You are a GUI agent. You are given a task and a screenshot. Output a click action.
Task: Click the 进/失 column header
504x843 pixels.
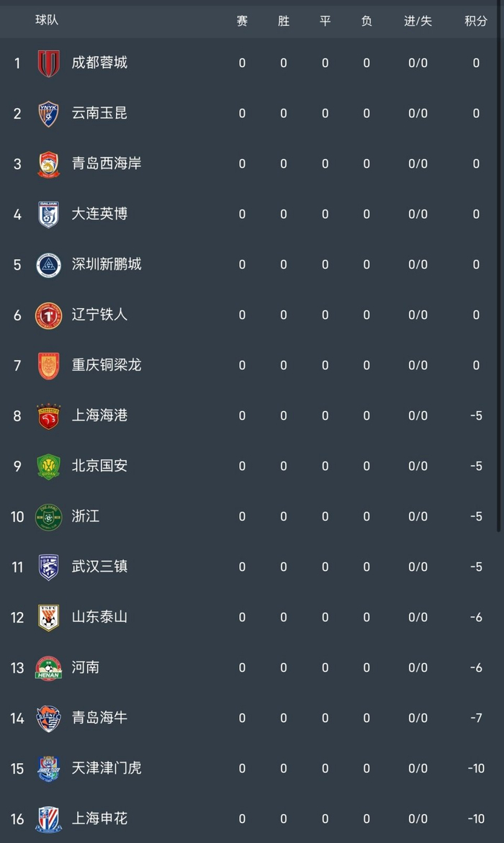[418, 21]
